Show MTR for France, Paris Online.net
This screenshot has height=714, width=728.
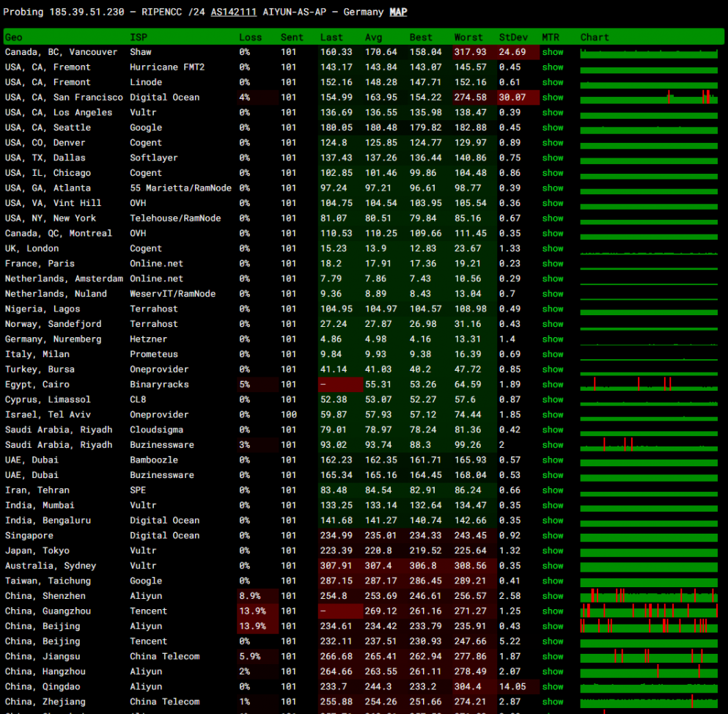pos(553,263)
